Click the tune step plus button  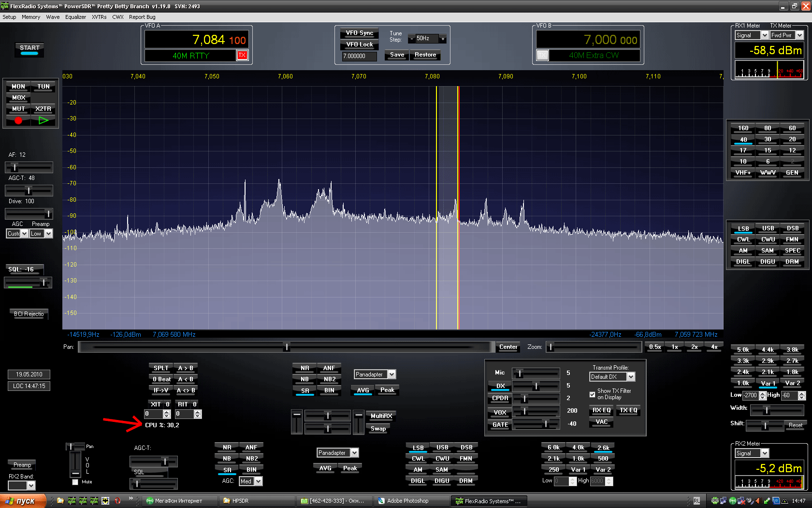point(443,39)
